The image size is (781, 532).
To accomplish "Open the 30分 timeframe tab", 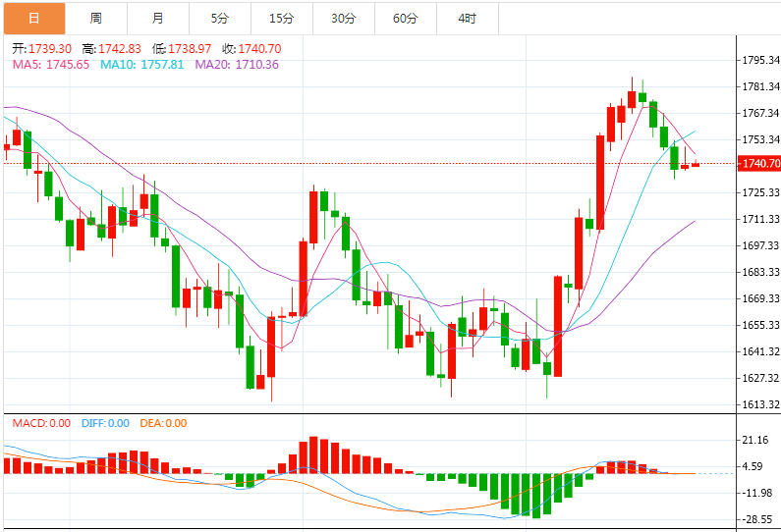I will point(343,19).
